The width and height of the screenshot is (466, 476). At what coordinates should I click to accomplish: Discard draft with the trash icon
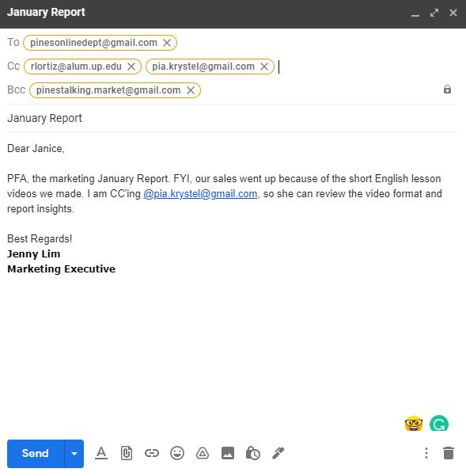click(449, 453)
